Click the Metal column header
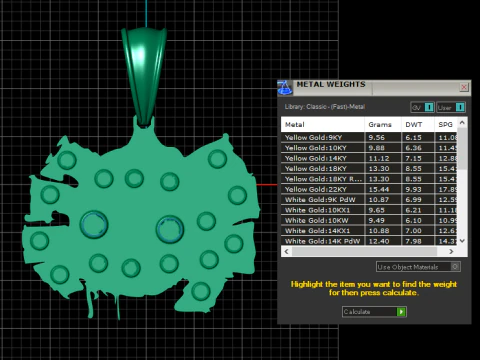480x360 pixels. tap(323, 125)
